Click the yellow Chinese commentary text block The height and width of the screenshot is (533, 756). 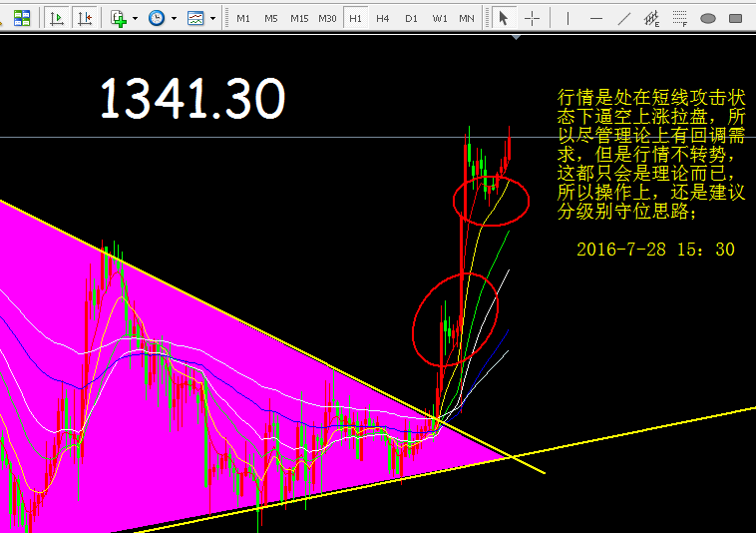click(x=651, y=154)
